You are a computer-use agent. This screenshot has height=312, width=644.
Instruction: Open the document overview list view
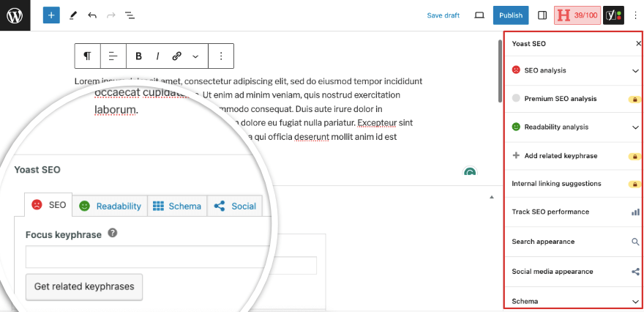coord(130,15)
